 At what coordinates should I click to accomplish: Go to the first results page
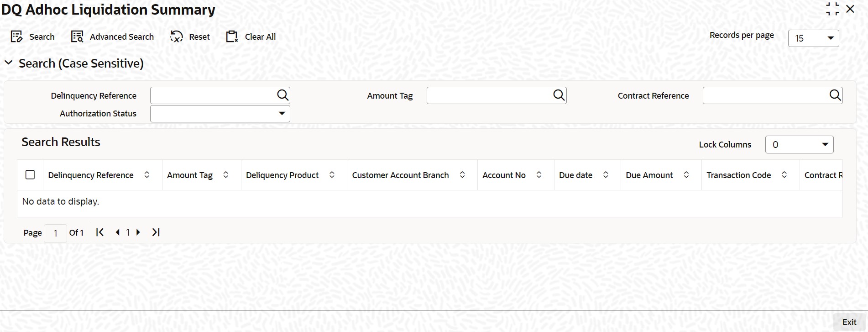[x=99, y=232]
